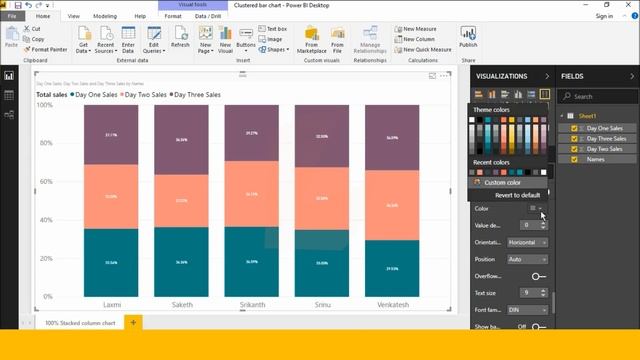
Task: Create a New Quick Measure
Action: click(423, 49)
